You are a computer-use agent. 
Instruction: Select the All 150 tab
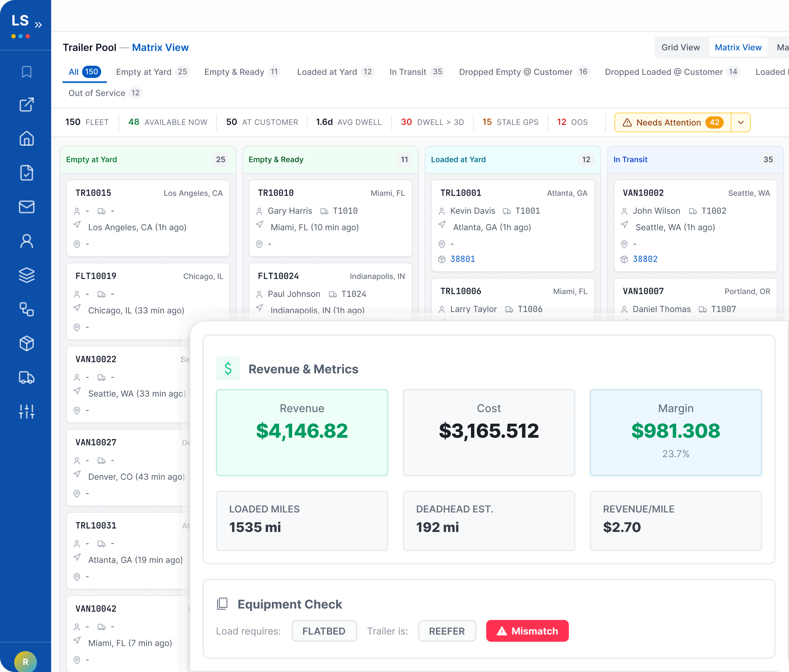click(85, 72)
